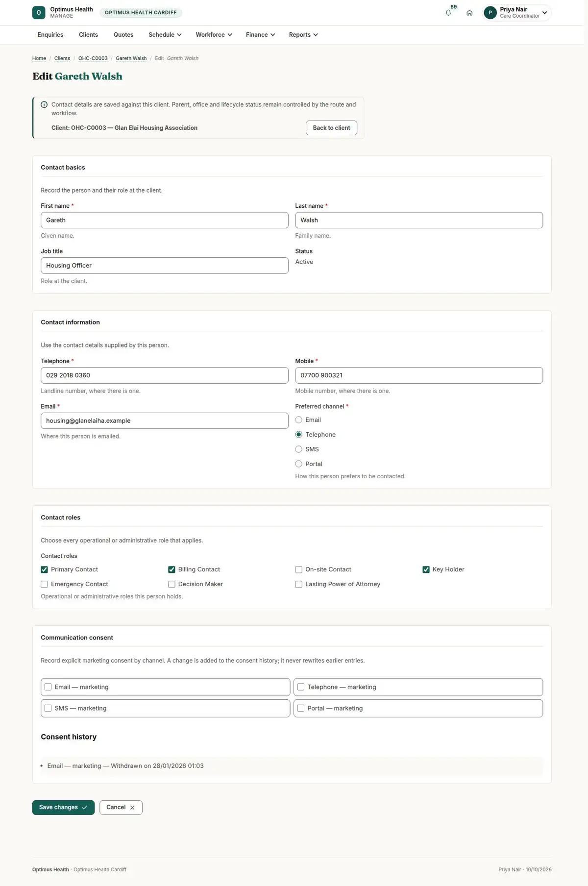Check the On-site Contact role
The width and height of the screenshot is (588, 886).
pos(299,569)
